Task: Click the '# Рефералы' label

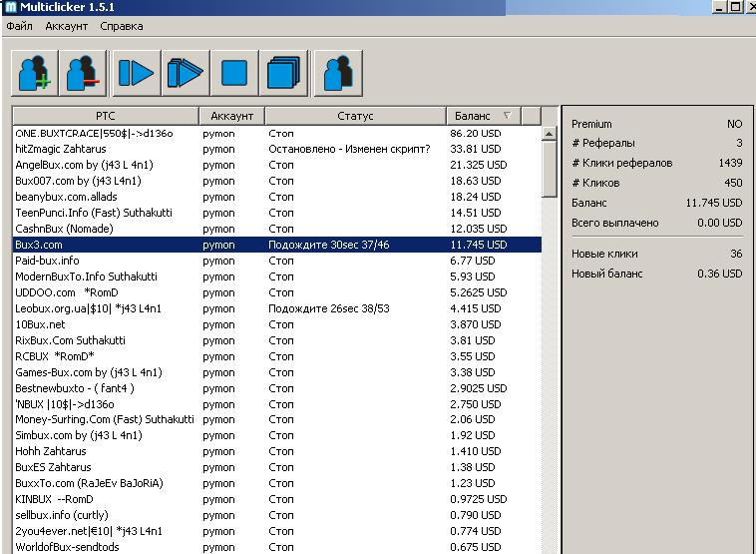Action: click(603, 143)
